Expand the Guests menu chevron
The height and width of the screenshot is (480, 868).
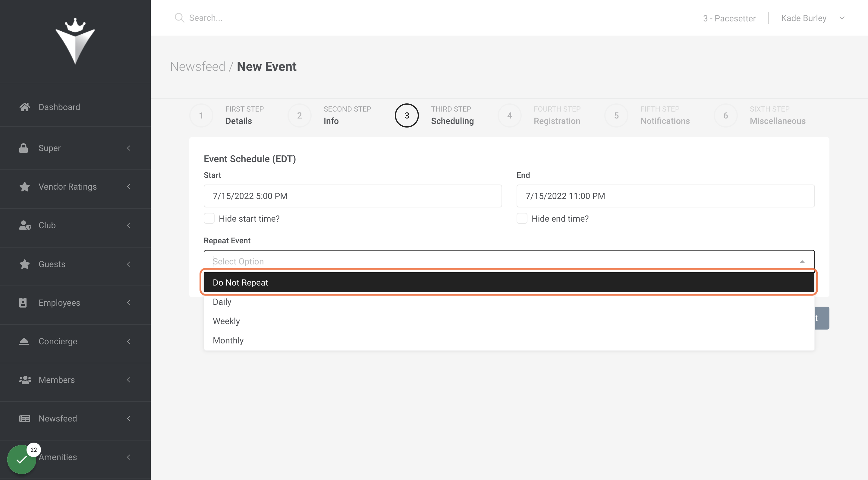(x=128, y=264)
